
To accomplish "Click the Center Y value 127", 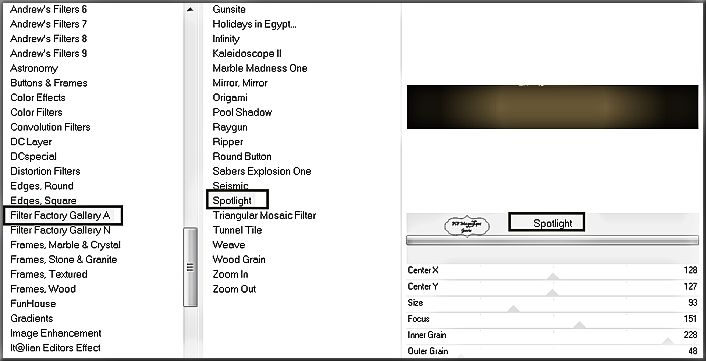I will (690, 286).
